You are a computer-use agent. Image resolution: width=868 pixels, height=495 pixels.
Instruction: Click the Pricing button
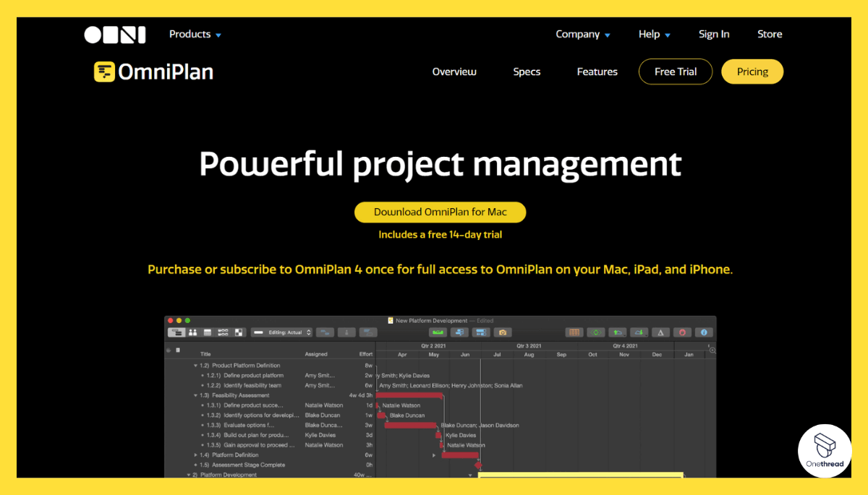[752, 72]
